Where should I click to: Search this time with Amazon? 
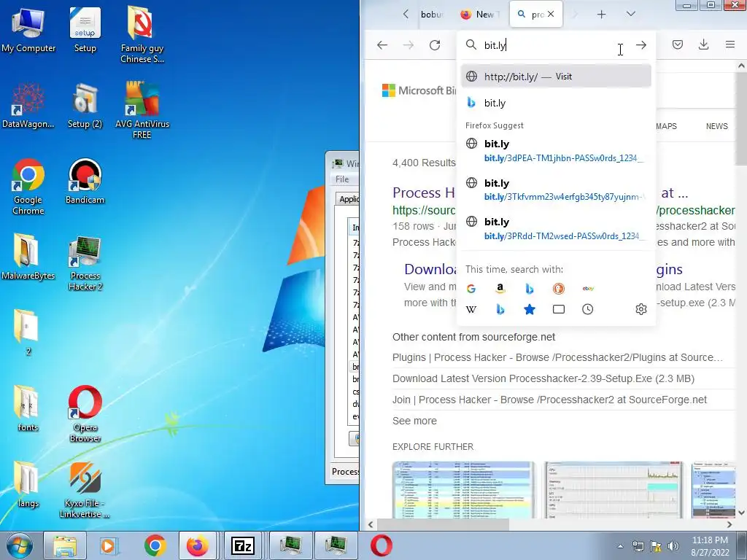pyautogui.click(x=500, y=289)
